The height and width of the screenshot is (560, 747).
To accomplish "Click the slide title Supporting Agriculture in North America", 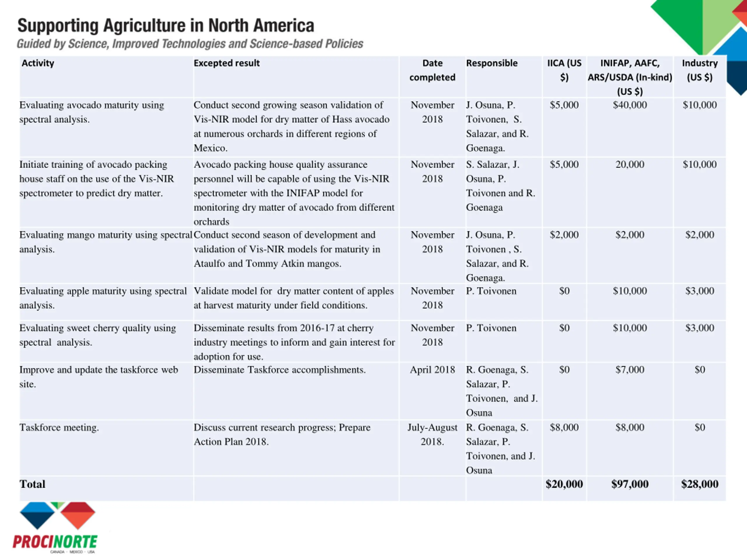I will [x=166, y=25].
